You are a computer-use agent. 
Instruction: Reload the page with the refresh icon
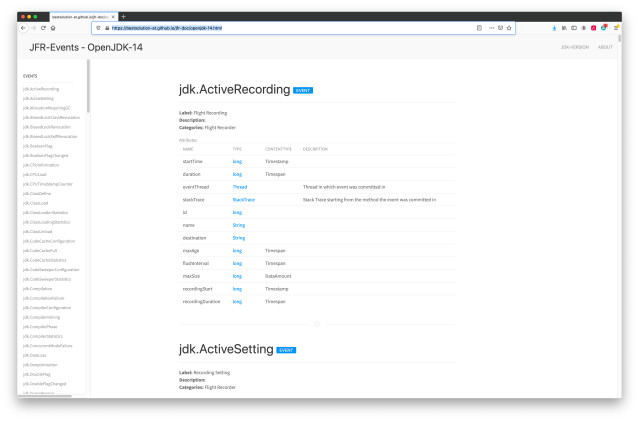(x=45, y=28)
